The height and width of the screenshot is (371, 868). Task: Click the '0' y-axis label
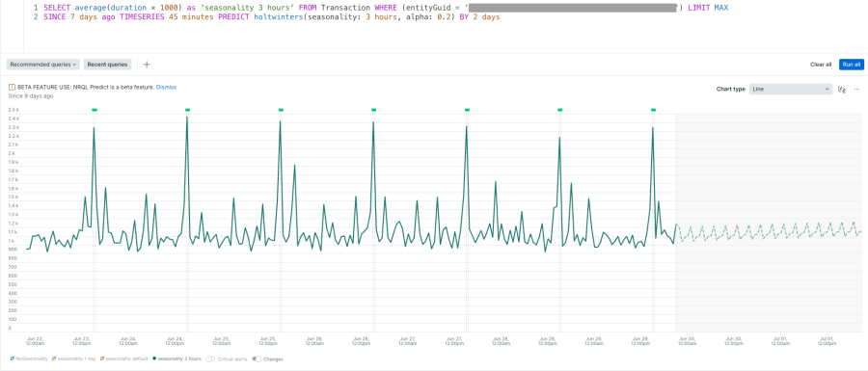(10, 328)
